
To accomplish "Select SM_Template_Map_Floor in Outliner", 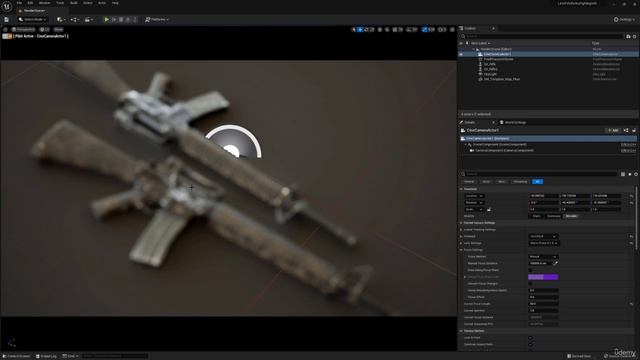I will pyautogui.click(x=502, y=79).
